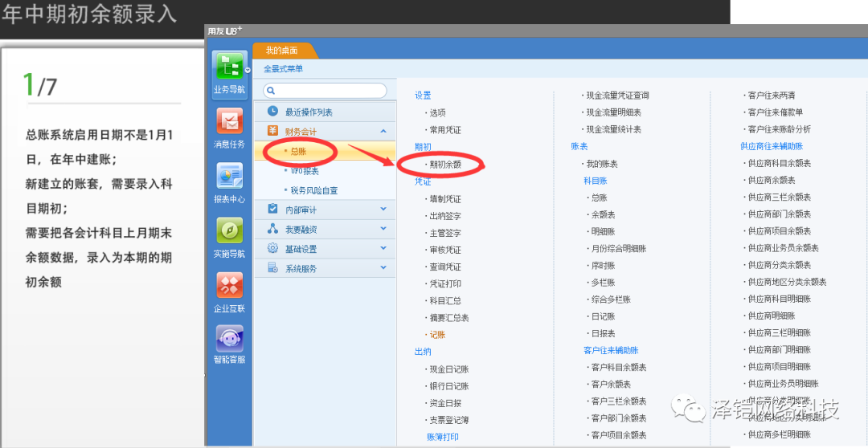This screenshot has width=868, height=448.
Task: Open 现金日记账 under 出纳
Action: pos(448,369)
